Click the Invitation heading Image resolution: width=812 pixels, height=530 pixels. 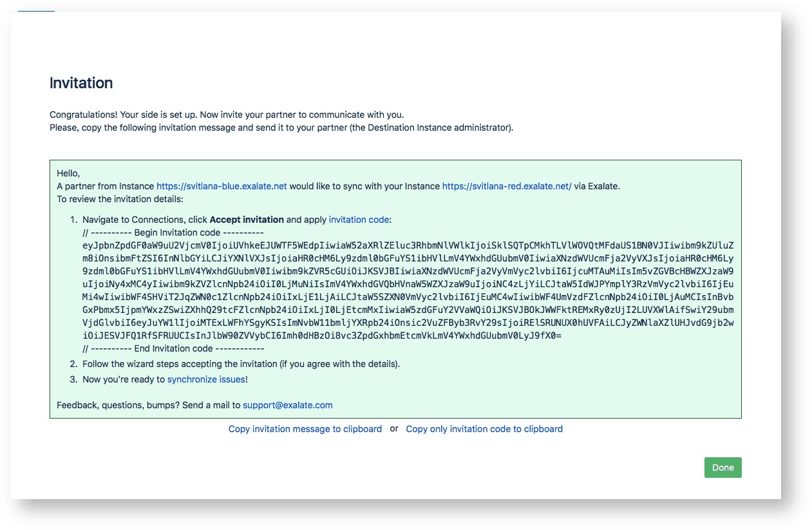click(x=81, y=83)
